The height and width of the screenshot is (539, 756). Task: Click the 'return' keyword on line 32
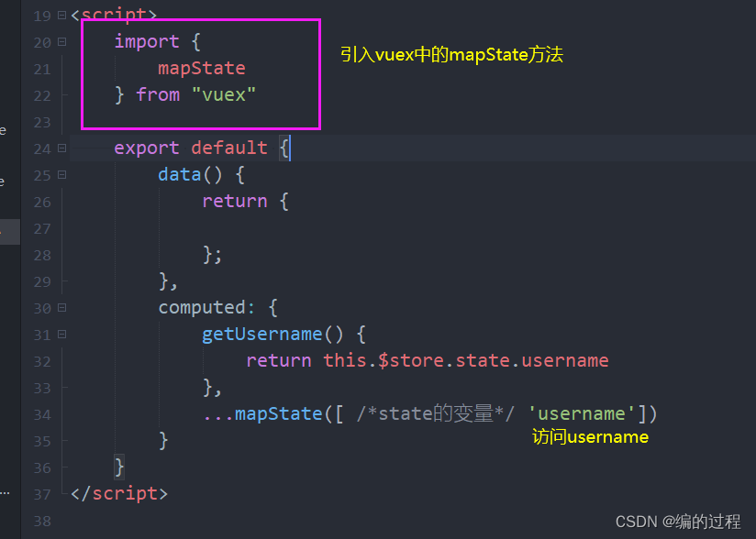(x=279, y=360)
